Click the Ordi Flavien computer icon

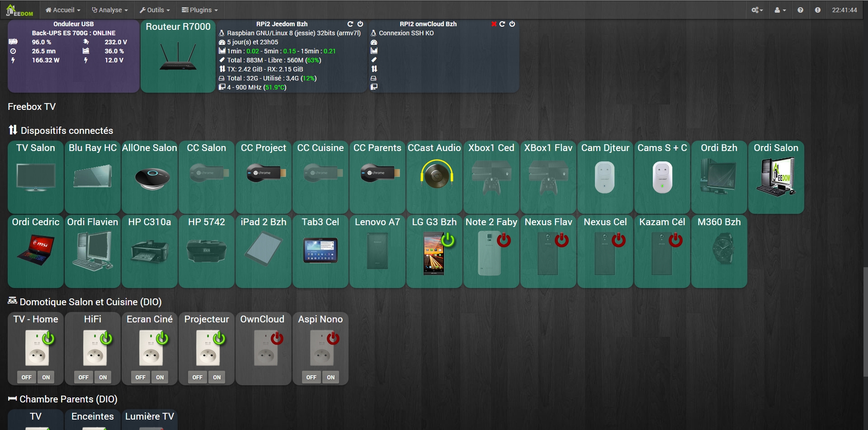click(x=92, y=251)
